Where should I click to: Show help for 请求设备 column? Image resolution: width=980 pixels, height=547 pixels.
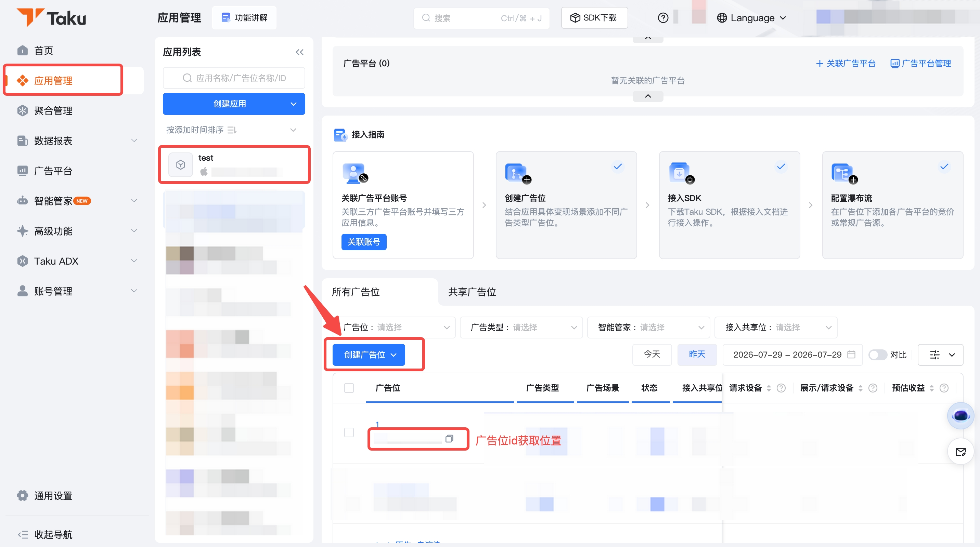(x=781, y=388)
